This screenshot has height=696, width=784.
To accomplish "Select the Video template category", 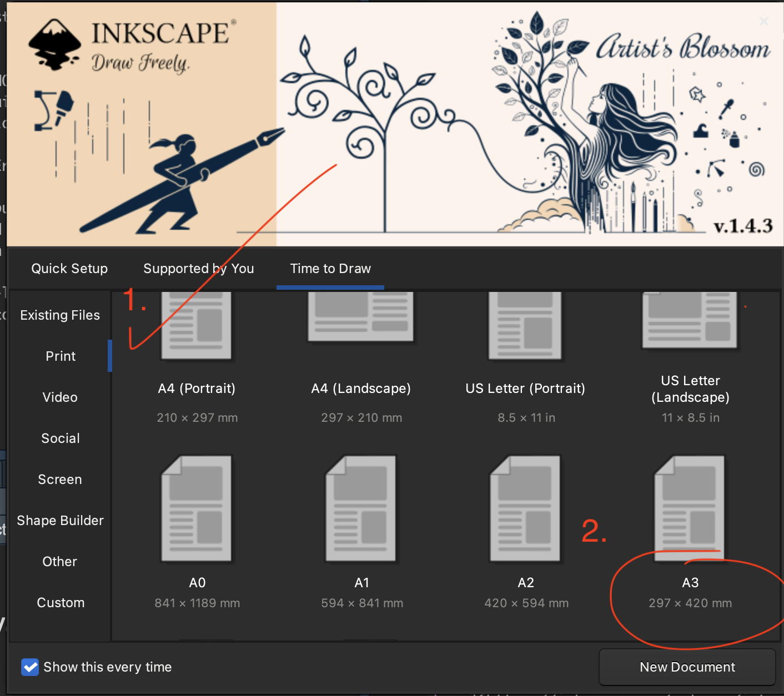I will 60,397.
